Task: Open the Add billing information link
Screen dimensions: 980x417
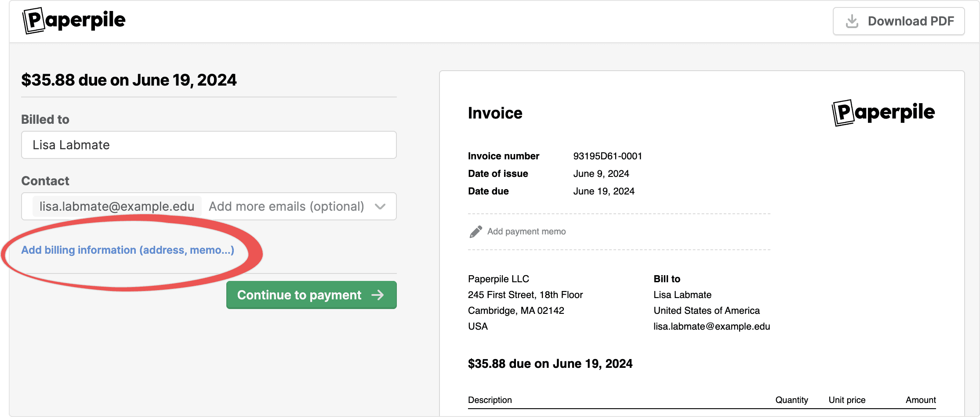Action: coord(127,250)
